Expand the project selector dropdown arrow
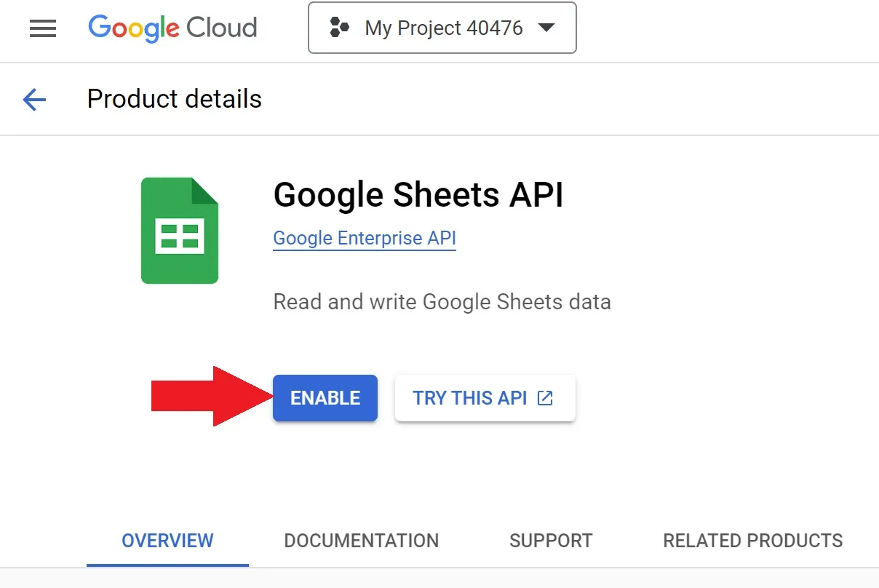The height and width of the screenshot is (588, 879). (x=546, y=28)
